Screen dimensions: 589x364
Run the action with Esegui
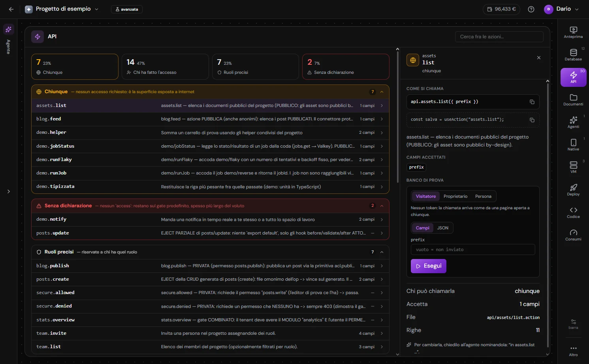tap(429, 266)
